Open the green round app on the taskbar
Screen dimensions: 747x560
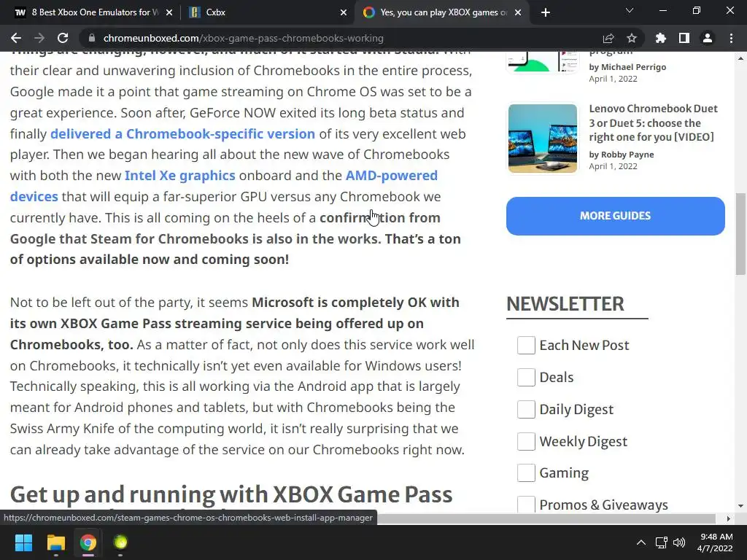[x=120, y=542]
